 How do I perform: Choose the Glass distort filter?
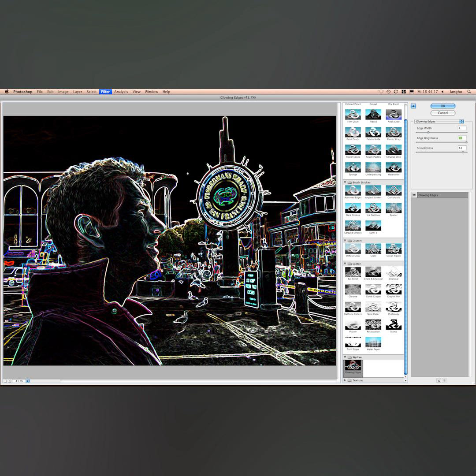point(373,249)
